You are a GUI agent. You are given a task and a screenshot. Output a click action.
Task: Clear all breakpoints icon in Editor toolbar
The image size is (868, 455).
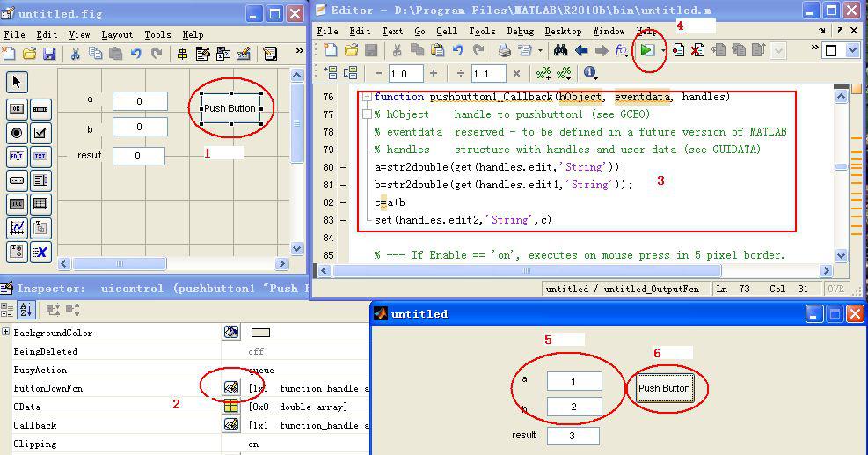(x=697, y=50)
